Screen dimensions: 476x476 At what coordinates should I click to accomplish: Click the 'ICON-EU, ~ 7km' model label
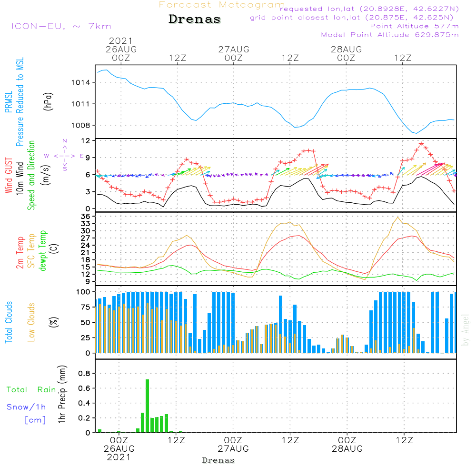tap(61, 26)
